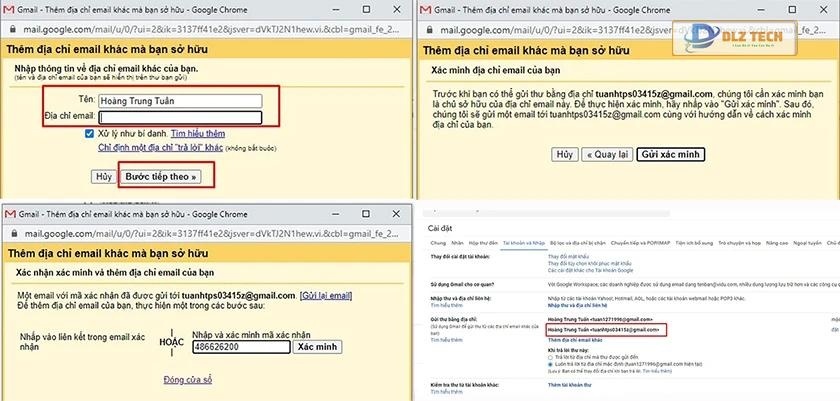Select 'Trả lời từ địa chỉ mà thư được gửi'
The height and width of the screenshot is (401, 840).
(x=549, y=356)
